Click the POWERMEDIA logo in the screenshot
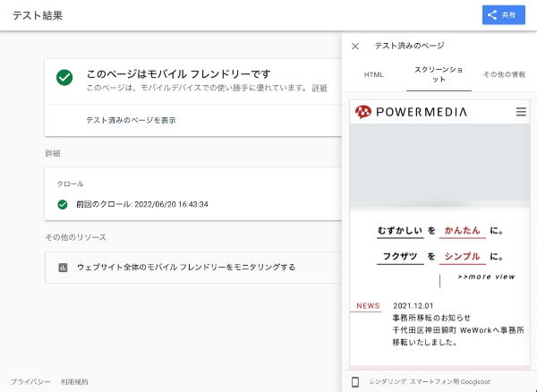The height and width of the screenshot is (392, 537). pyautogui.click(x=411, y=112)
